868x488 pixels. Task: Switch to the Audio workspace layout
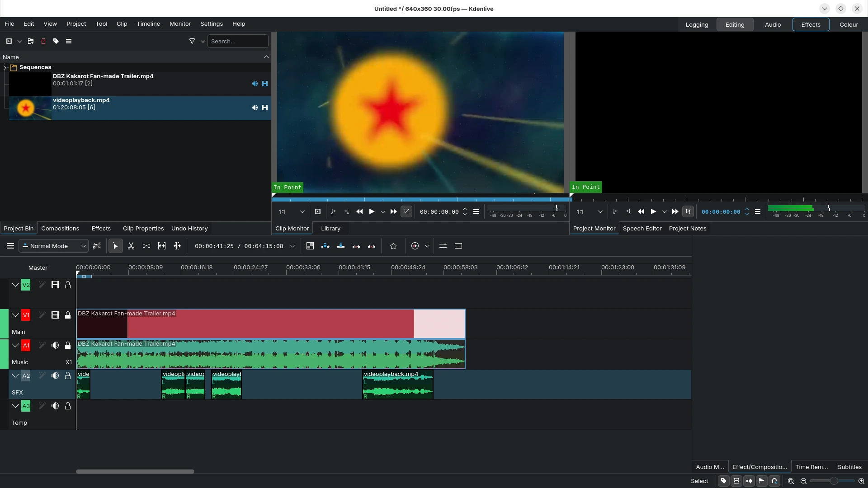coord(773,25)
